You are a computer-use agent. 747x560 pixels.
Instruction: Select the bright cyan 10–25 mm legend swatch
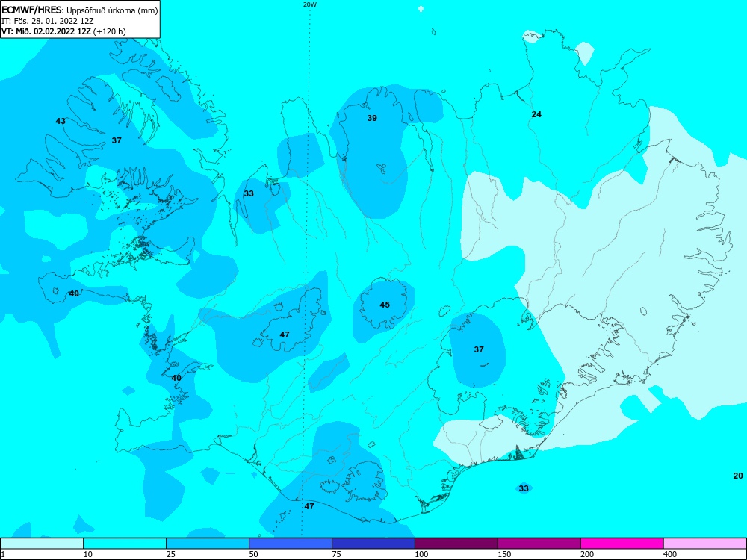[x=125, y=544]
